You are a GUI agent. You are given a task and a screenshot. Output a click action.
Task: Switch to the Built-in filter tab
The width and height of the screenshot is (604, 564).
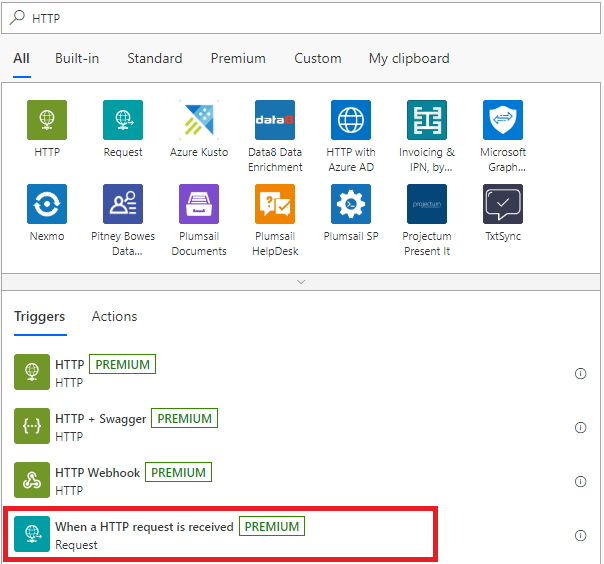tap(77, 59)
